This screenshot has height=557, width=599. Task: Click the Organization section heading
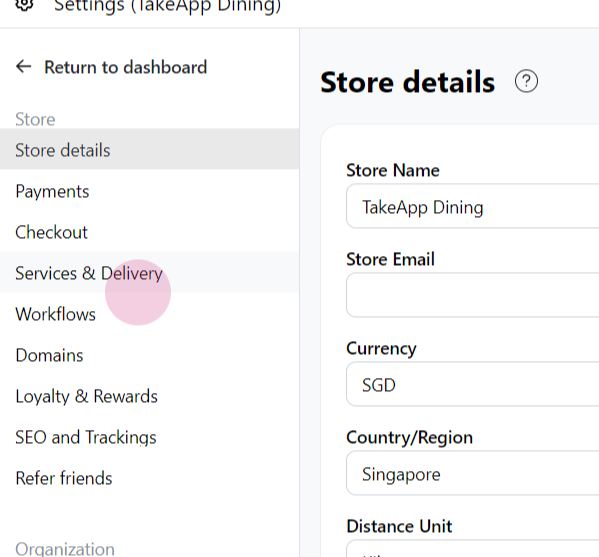click(65, 549)
